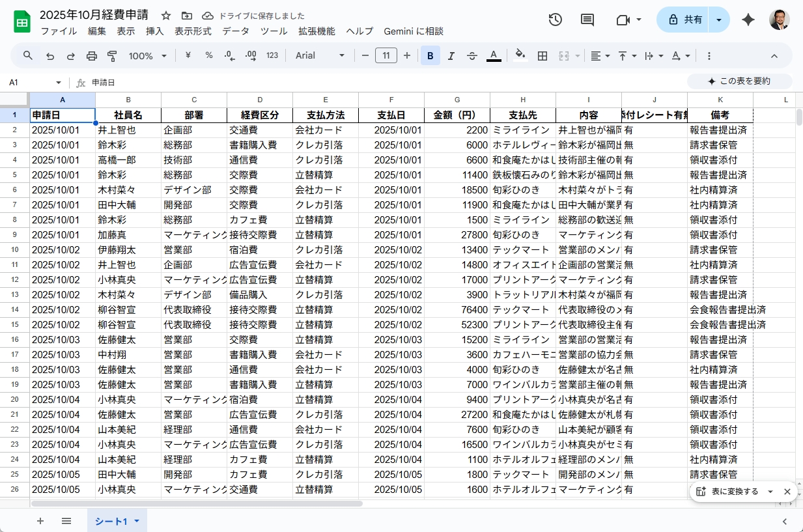Open zoom level 100% dropdown
Image resolution: width=803 pixels, height=532 pixels.
pyautogui.click(x=148, y=56)
